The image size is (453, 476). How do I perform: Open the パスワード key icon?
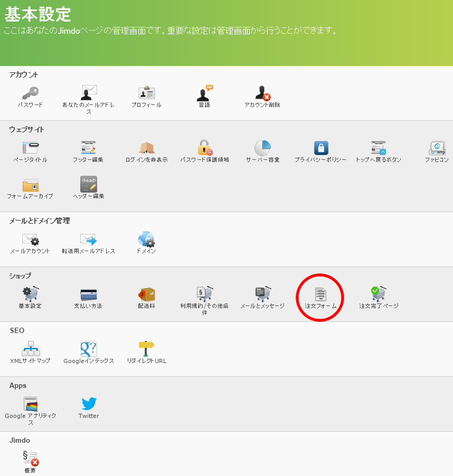click(30, 93)
